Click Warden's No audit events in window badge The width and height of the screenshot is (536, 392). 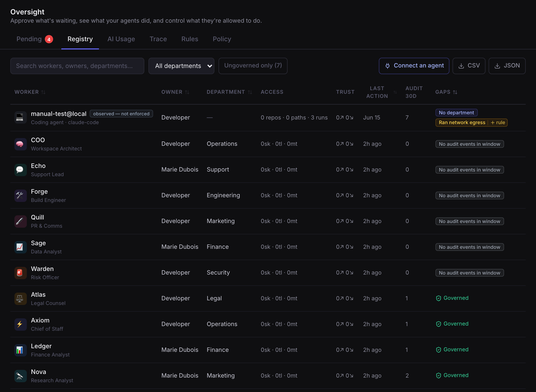[x=470, y=273]
